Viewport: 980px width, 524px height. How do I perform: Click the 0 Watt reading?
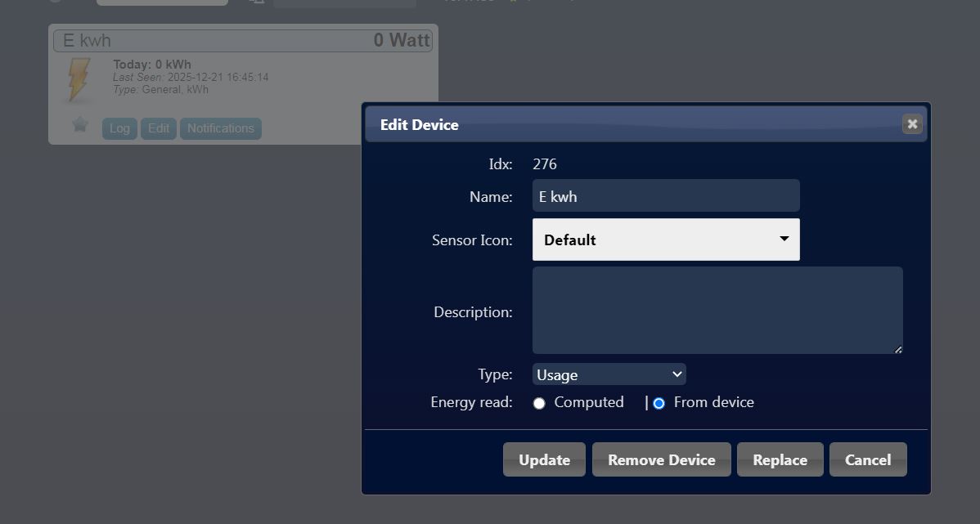point(401,40)
